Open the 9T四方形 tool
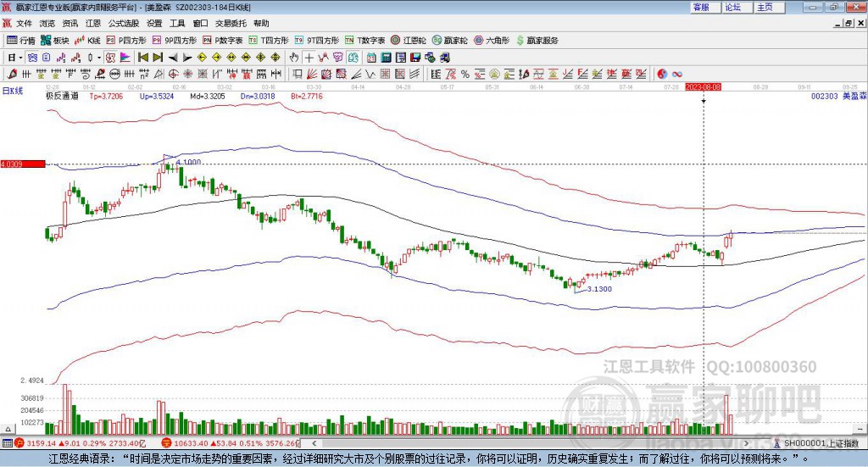The height and width of the screenshot is (467, 868). [317, 41]
